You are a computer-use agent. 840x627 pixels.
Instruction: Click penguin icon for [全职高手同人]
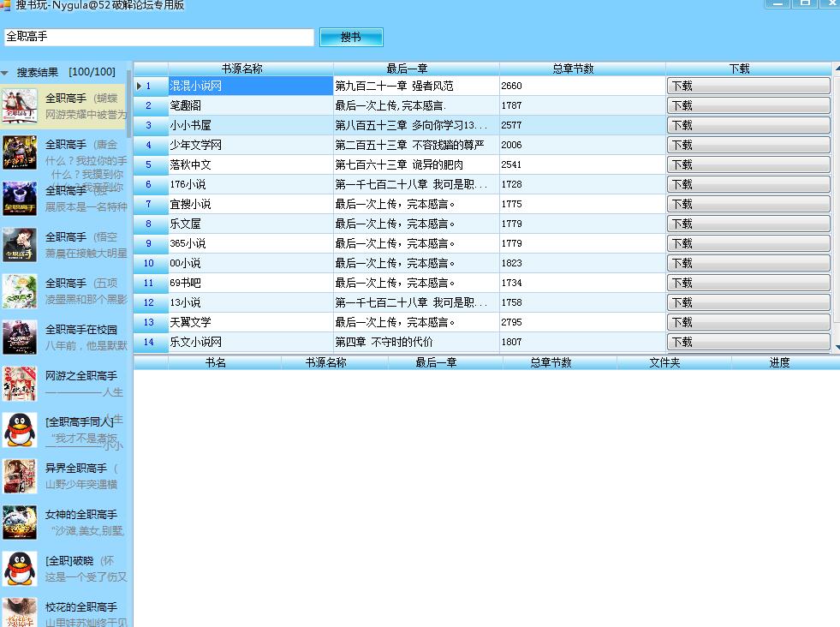(x=20, y=429)
